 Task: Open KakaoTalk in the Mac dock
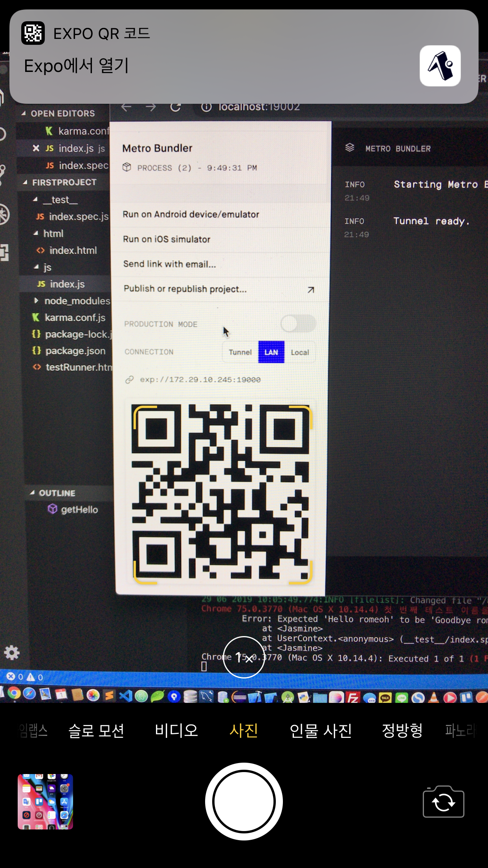click(385, 698)
